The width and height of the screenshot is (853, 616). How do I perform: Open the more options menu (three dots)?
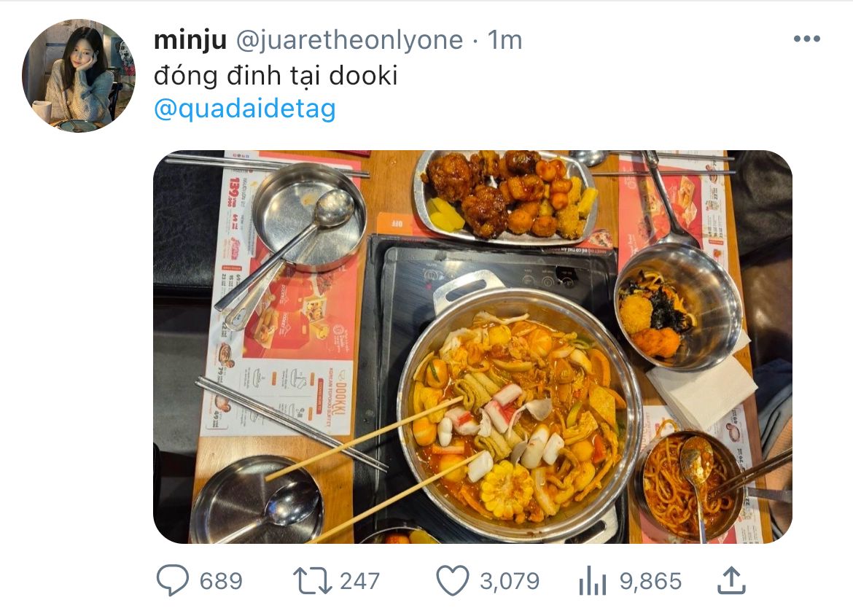pyautogui.click(x=806, y=39)
